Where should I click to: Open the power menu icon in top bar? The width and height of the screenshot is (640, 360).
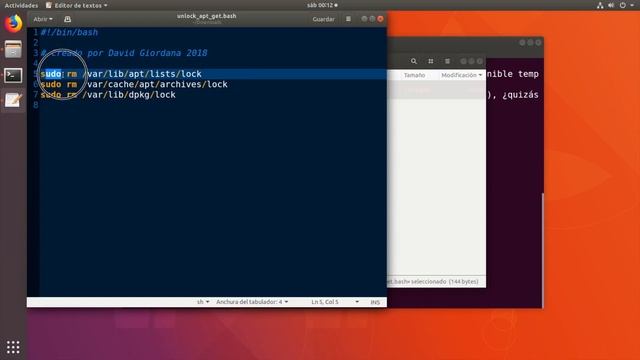(622, 5)
